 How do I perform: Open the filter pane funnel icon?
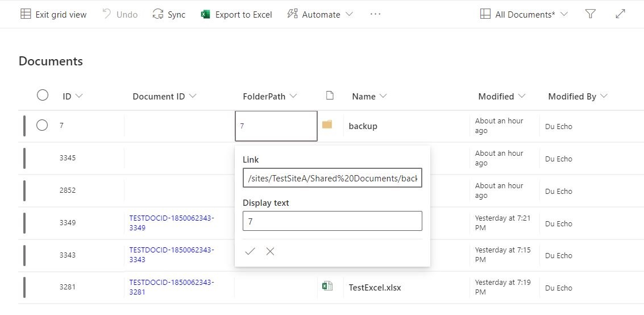(590, 14)
